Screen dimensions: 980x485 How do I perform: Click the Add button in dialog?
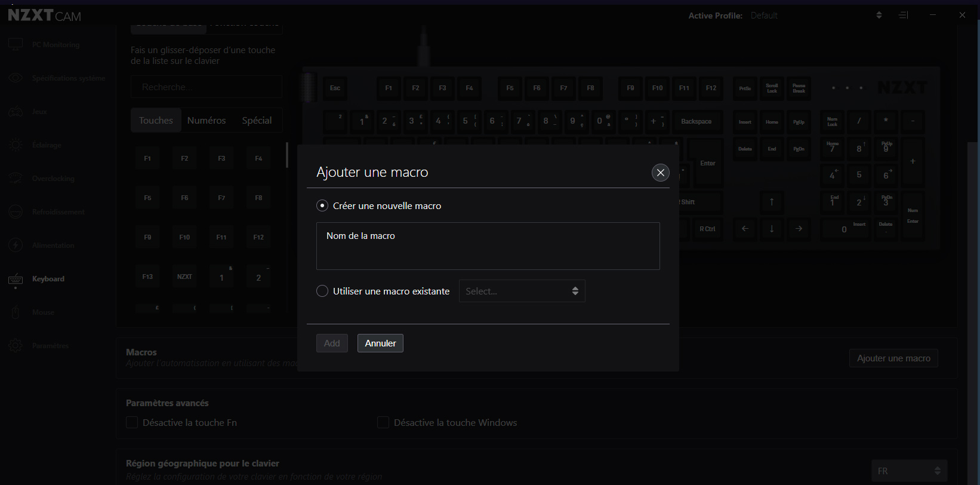332,343
